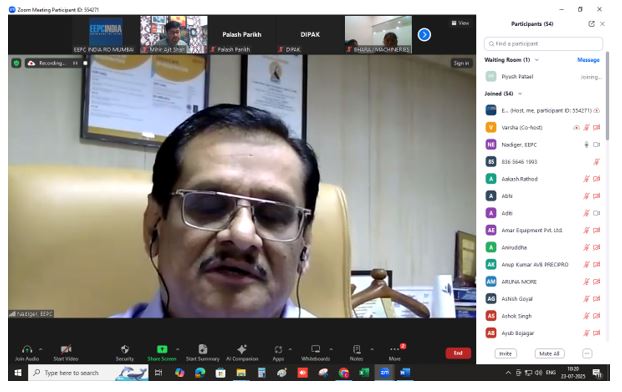Screen dimensions: 622x392
Task: Toggle Start Video camera button
Action: 66,349
